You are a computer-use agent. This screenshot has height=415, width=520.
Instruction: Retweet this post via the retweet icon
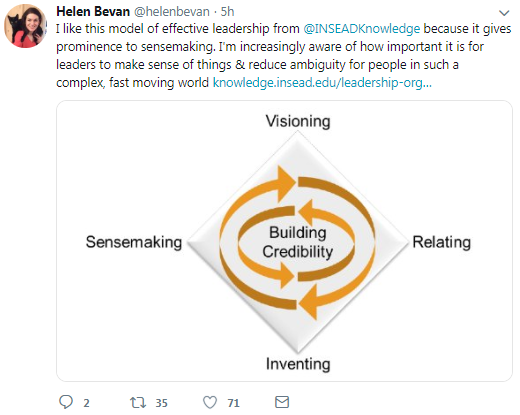[x=138, y=402]
